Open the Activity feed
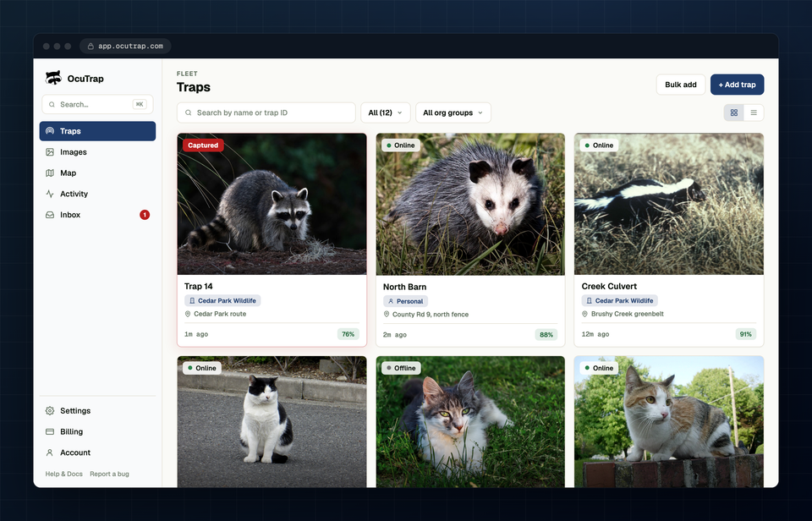812x521 pixels. point(97,194)
